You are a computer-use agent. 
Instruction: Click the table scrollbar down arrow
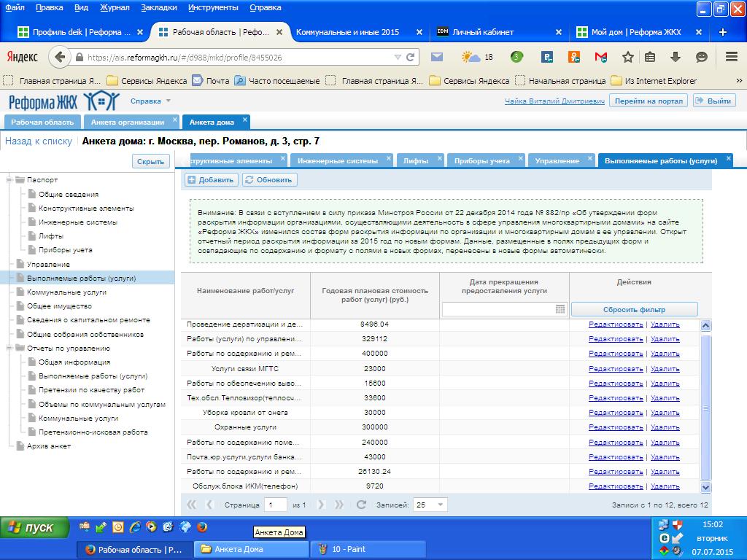(x=705, y=487)
